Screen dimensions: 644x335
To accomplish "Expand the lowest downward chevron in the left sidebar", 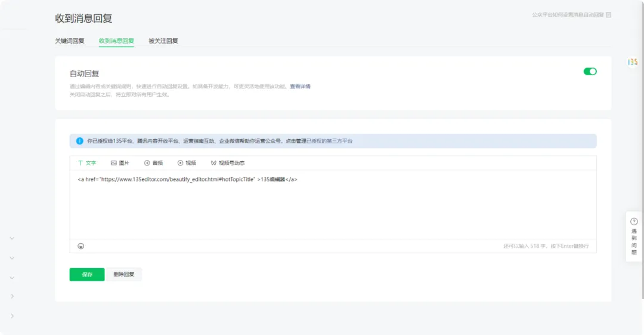I will 12,278.
